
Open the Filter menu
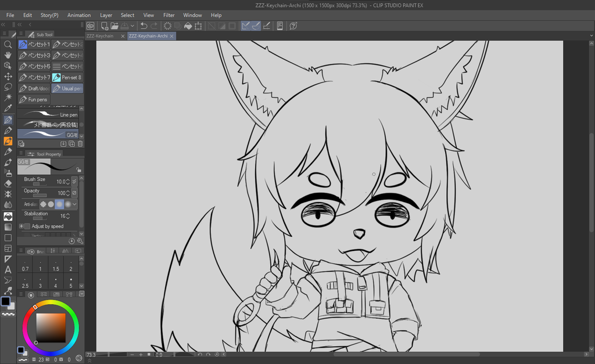[169, 15]
